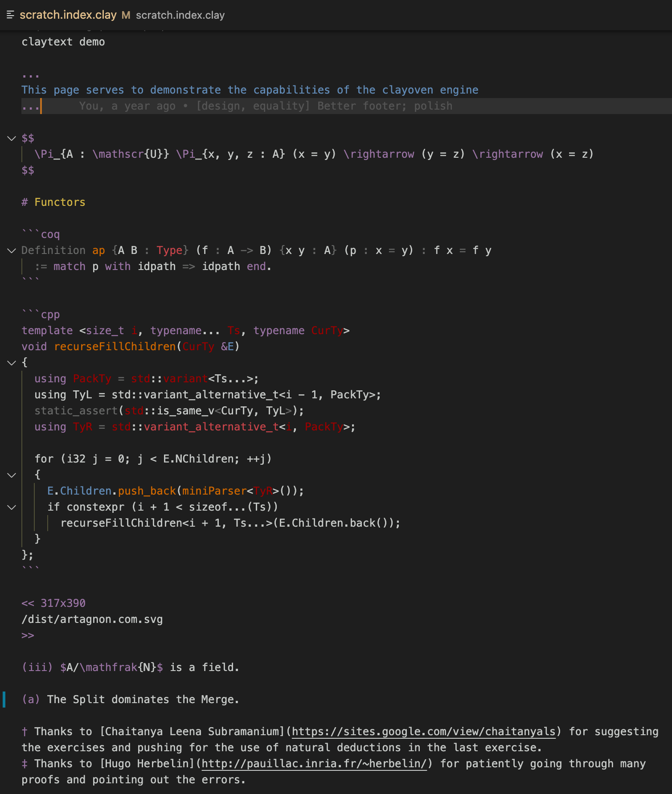Select the scratch.index.clay tab title
The height and width of the screenshot is (794, 672).
click(68, 15)
